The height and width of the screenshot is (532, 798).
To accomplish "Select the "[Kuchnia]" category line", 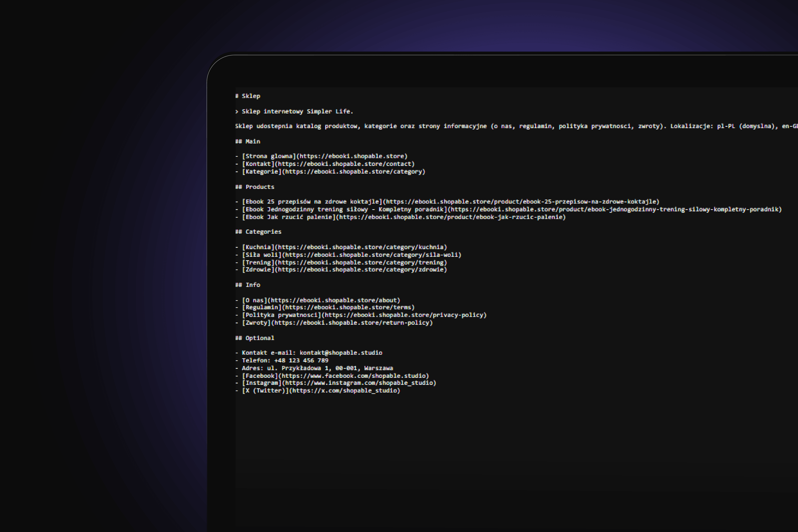I will pyautogui.click(x=341, y=247).
